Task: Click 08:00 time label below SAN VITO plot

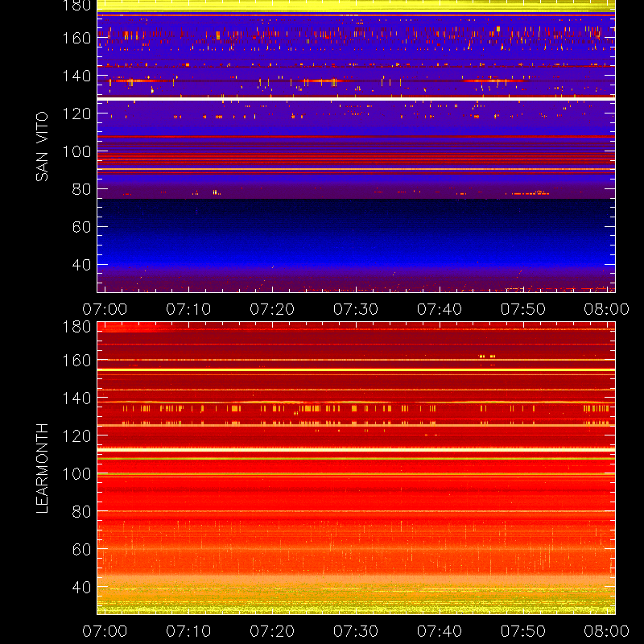Action: click(607, 309)
